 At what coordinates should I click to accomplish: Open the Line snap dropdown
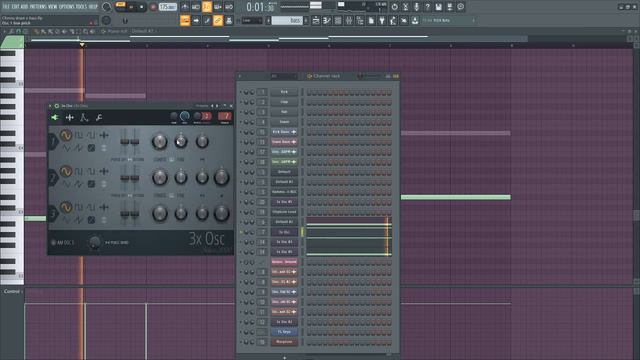click(251, 20)
